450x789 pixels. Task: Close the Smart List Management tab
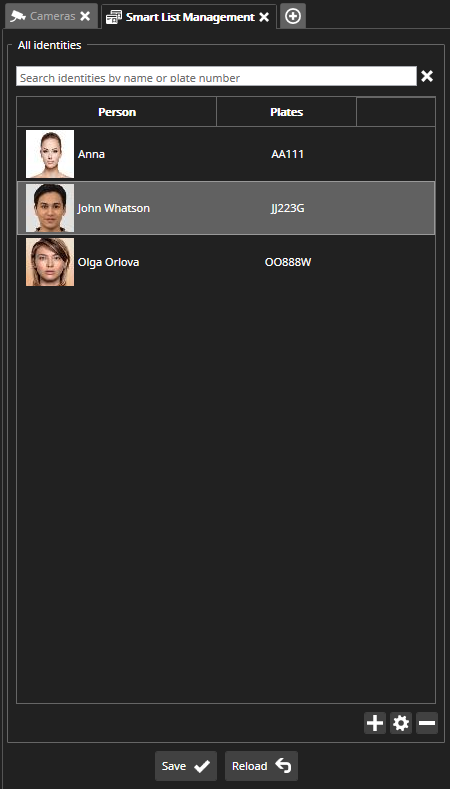tap(264, 17)
